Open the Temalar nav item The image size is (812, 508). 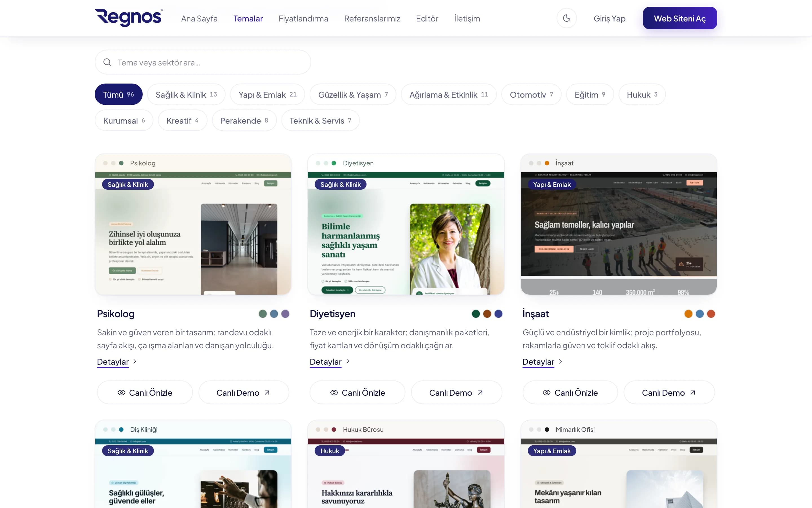click(x=248, y=18)
